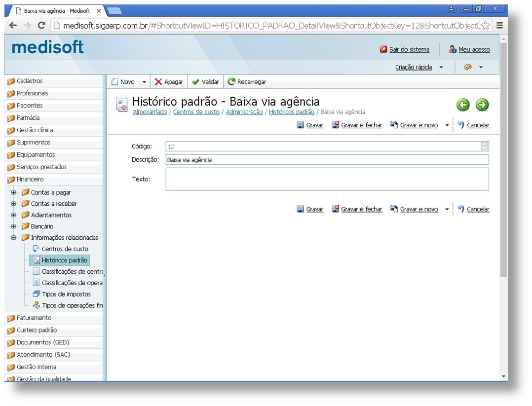Open the Chrome hamburger menu

tap(500, 26)
